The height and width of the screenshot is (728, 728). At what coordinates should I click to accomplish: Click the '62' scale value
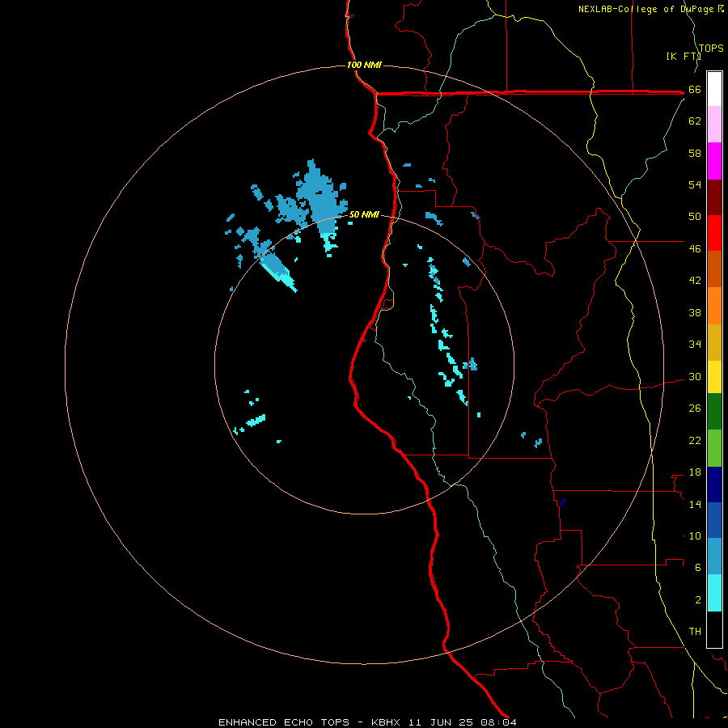click(x=695, y=121)
